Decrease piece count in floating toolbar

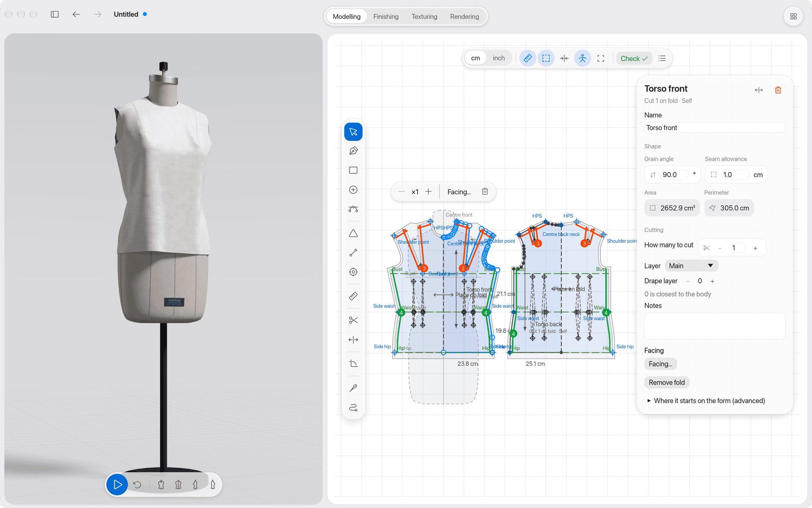pyautogui.click(x=402, y=192)
